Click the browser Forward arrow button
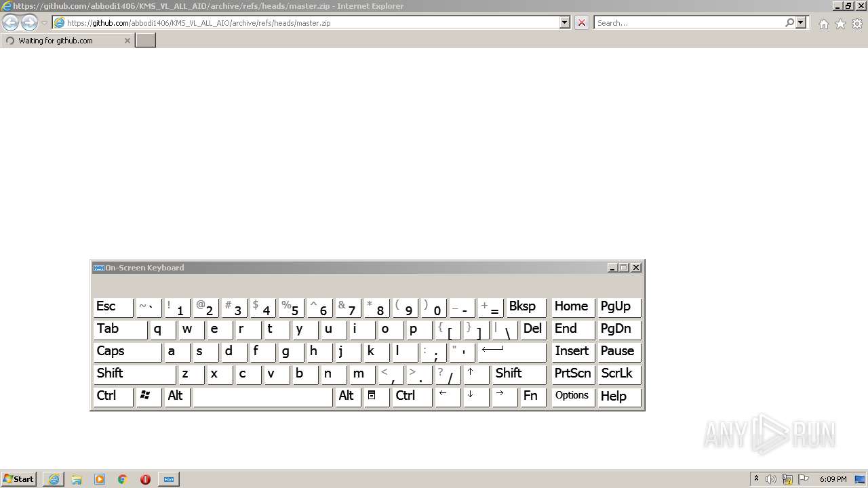868x488 pixels. pyautogui.click(x=29, y=22)
